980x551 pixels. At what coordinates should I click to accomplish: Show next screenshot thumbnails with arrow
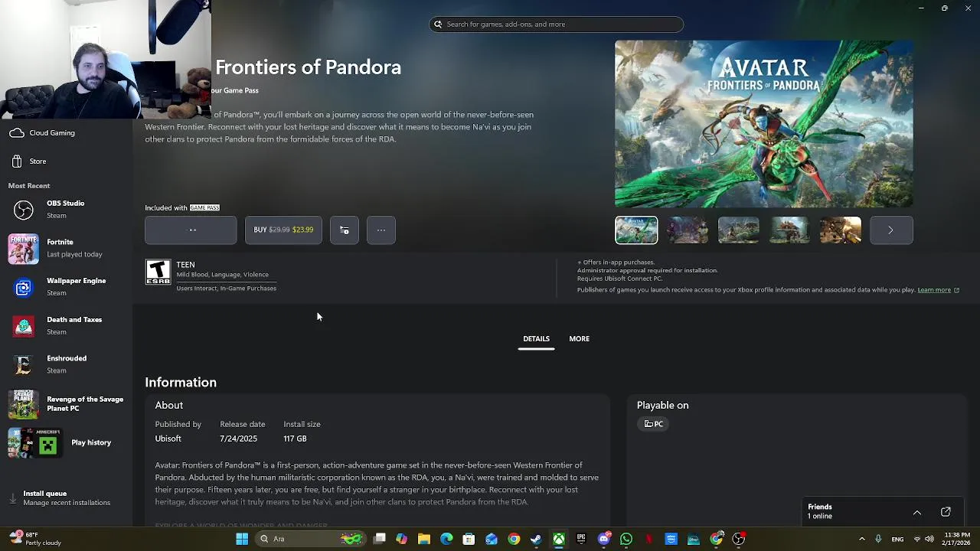(x=891, y=230)
